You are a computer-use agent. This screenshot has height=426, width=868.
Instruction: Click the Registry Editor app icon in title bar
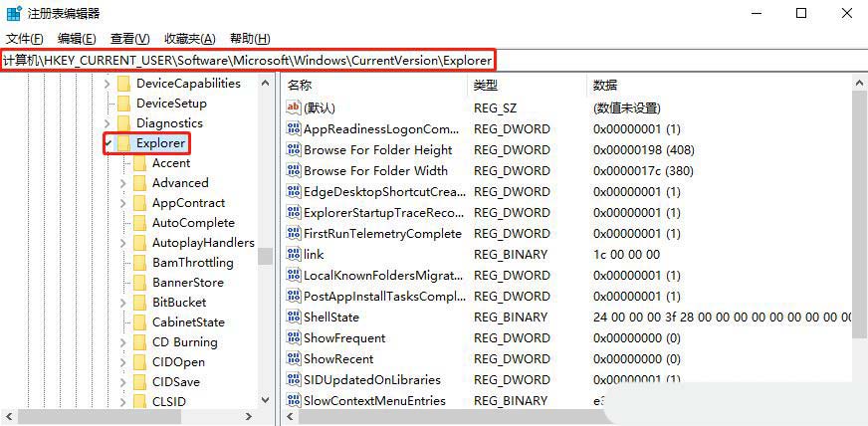(14, 14)
